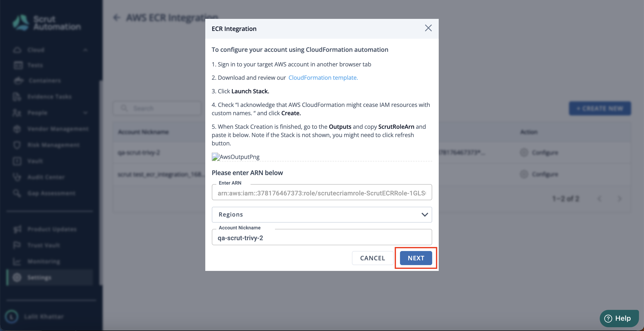
Task: Focus the Enter ARN input field
Action: pyautogui.click(x=322, y=193)
